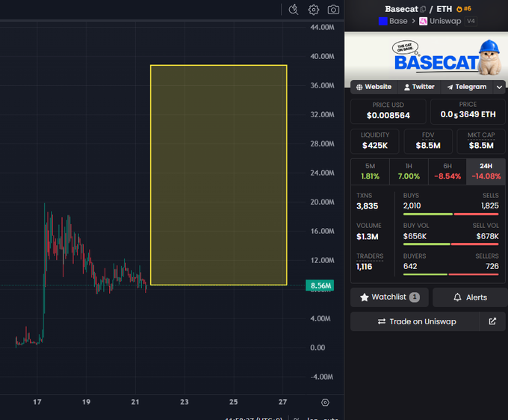This screenshot has height=420, width=508.
Task: Open the Alerts button
Action: tap(470, 297)
